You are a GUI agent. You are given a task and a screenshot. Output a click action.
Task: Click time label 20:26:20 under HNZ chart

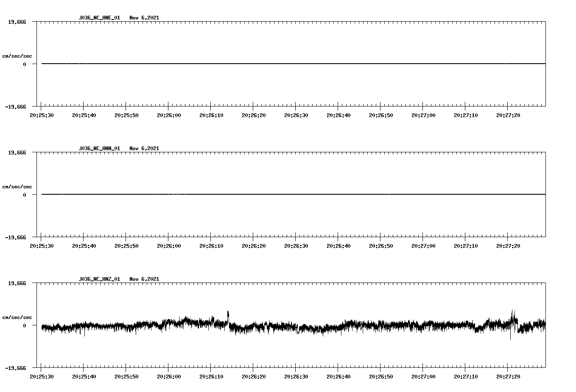tap(254, 376)
